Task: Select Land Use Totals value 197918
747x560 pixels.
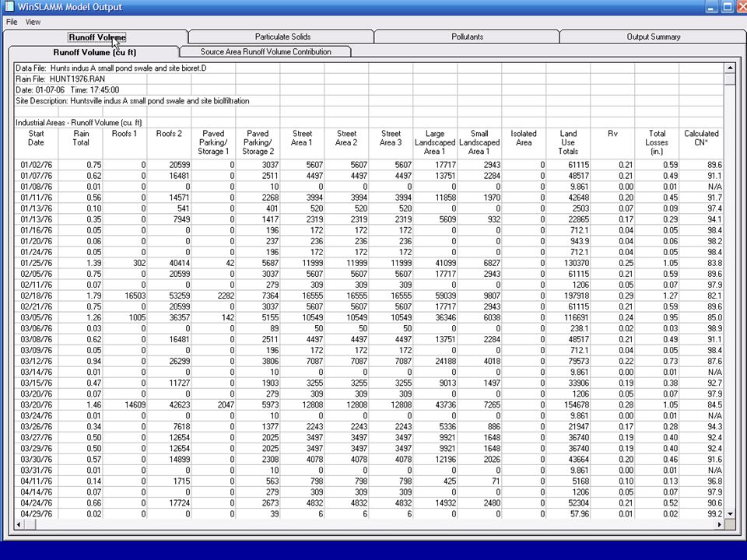Action: pos(568,296)
